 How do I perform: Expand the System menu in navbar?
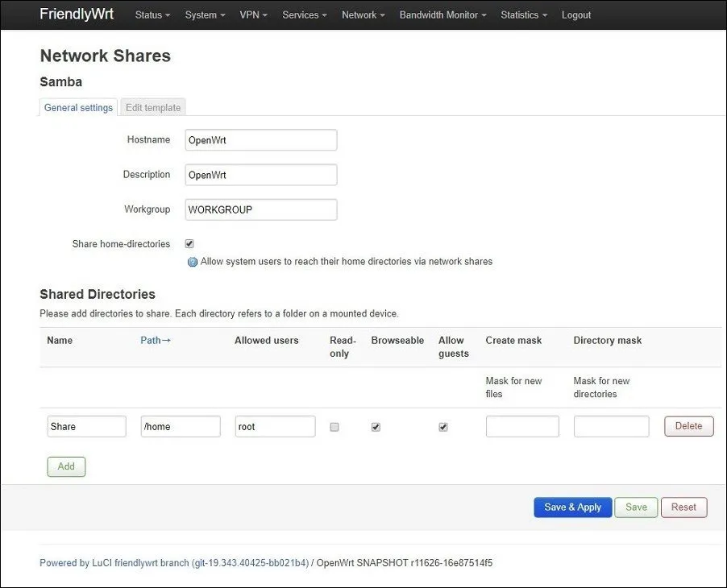coord(205,14)
